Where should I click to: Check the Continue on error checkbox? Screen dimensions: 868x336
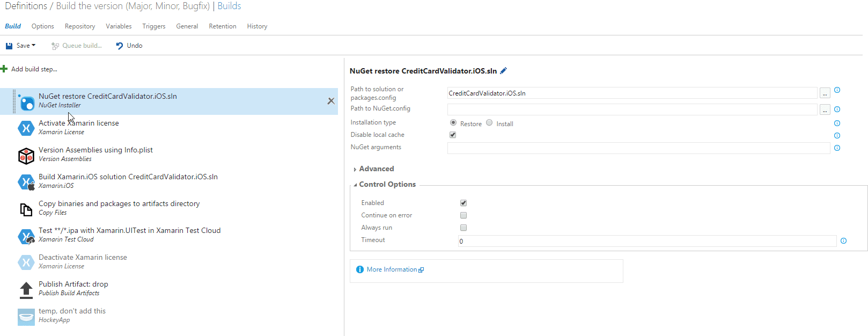tap(464, 215)
